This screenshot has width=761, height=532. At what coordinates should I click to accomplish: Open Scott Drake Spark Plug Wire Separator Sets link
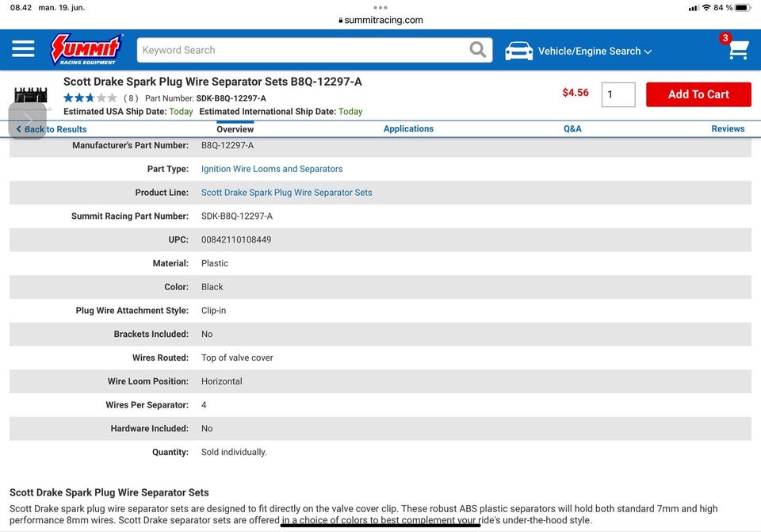pos(286,193)
